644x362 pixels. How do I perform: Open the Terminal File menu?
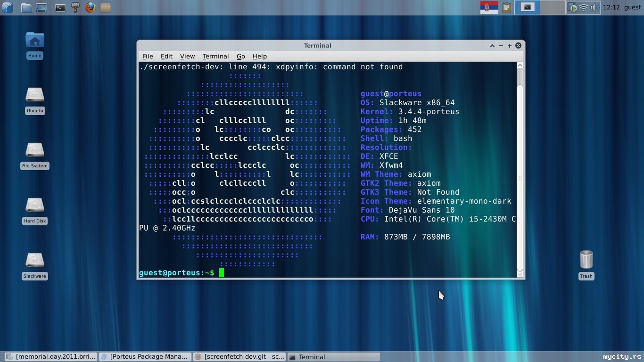(148, 56)
